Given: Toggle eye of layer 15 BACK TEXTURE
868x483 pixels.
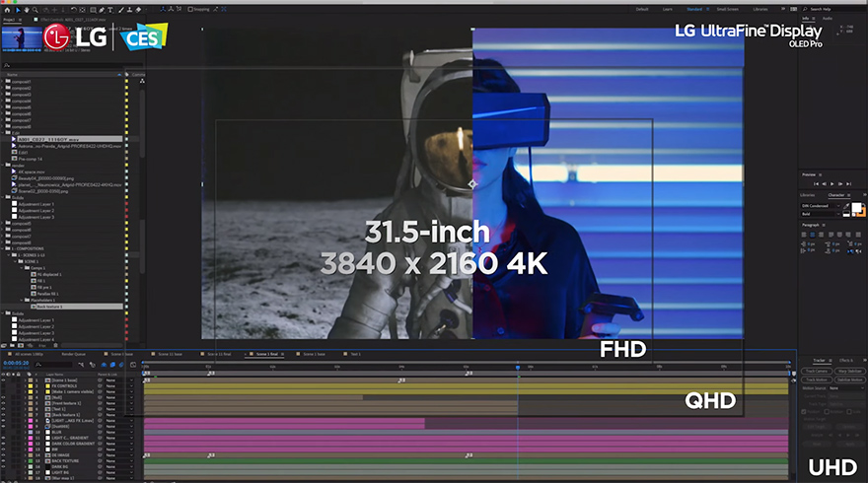Looking at the screenshot, I should (x=3, y=461).
